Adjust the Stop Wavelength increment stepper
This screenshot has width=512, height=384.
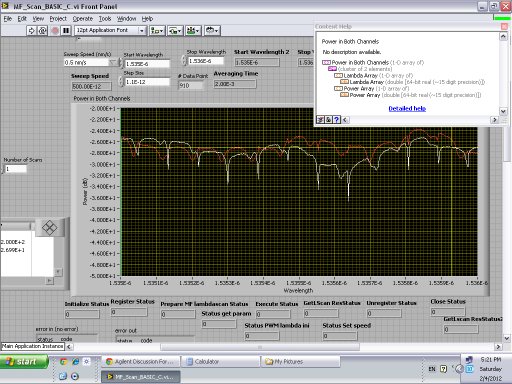point(184,61)
